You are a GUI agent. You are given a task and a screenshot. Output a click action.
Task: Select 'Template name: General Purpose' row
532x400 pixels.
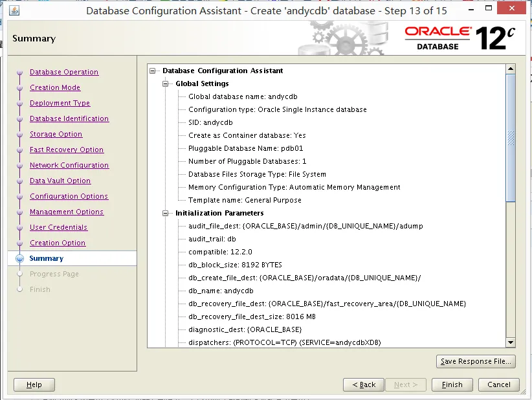(245, 200)
